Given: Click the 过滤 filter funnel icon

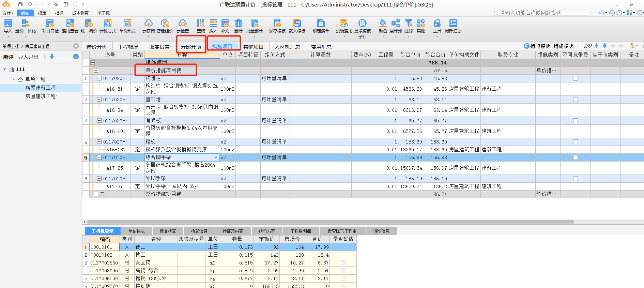Looking at the screenshot, I should 408,23.
